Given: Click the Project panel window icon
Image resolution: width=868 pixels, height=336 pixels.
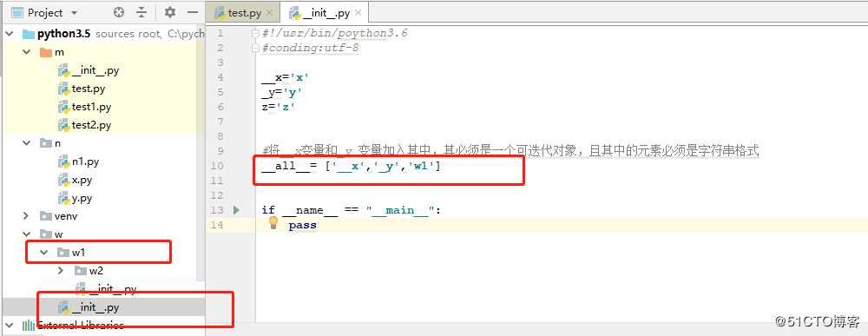Looking at the screenshot, I should [17, 12].
